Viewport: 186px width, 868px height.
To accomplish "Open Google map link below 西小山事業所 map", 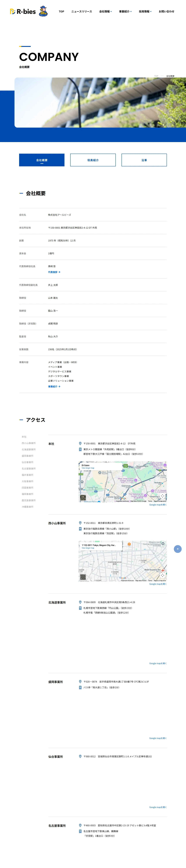I will click(158, 584).
